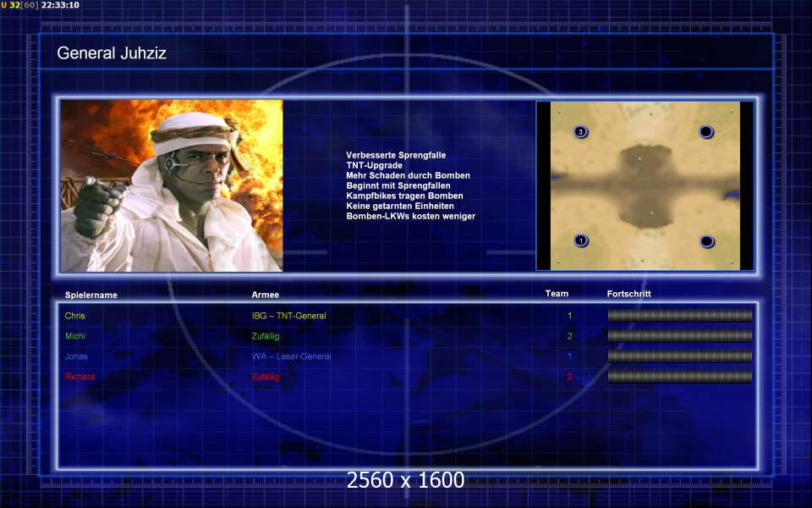Click Richard's loading progress bar

(680, 376)
